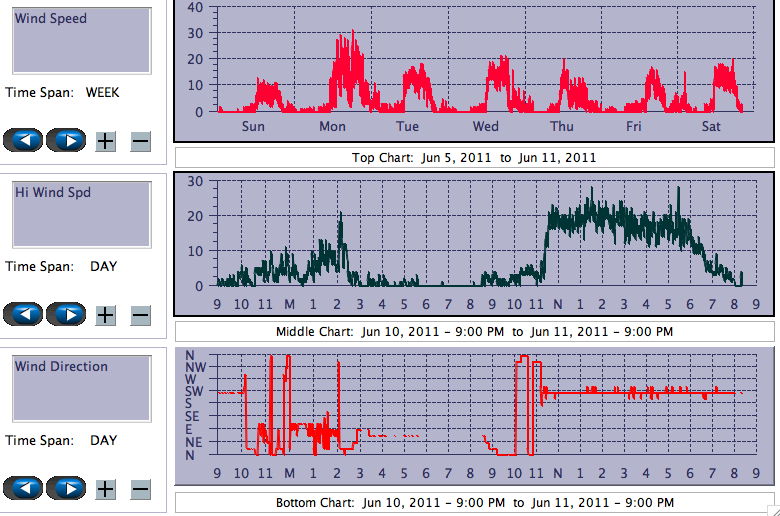Click the Sat label on the weekly chart
This screenshot has width=780, height=516.
711,127
